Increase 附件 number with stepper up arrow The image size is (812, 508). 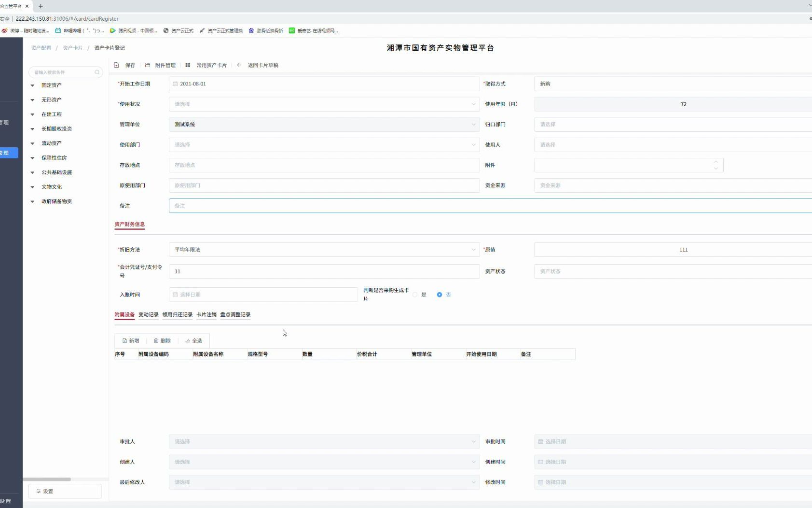(716, 162)
